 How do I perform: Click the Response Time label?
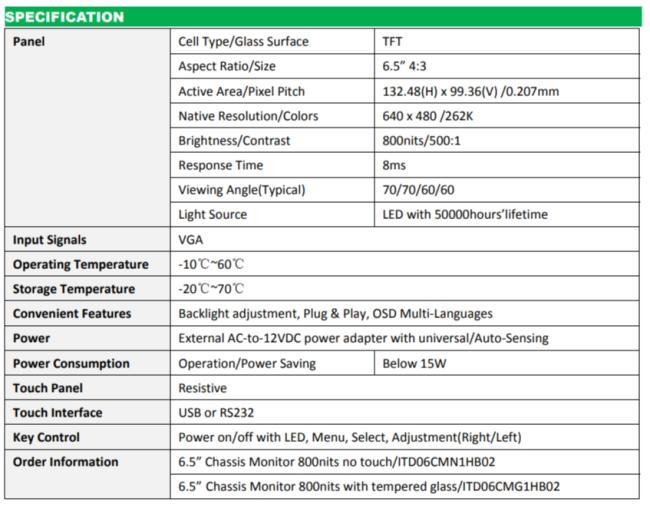click(220, 165)
